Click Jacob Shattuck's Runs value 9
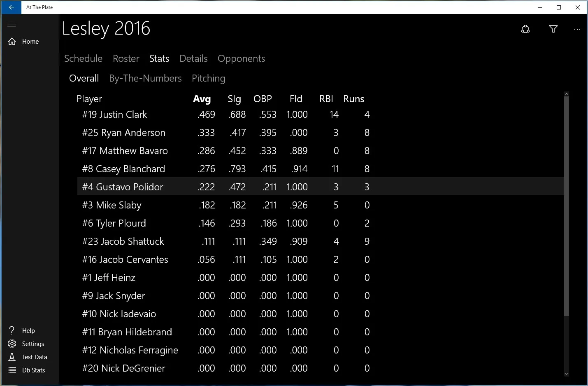 [367, 241]
